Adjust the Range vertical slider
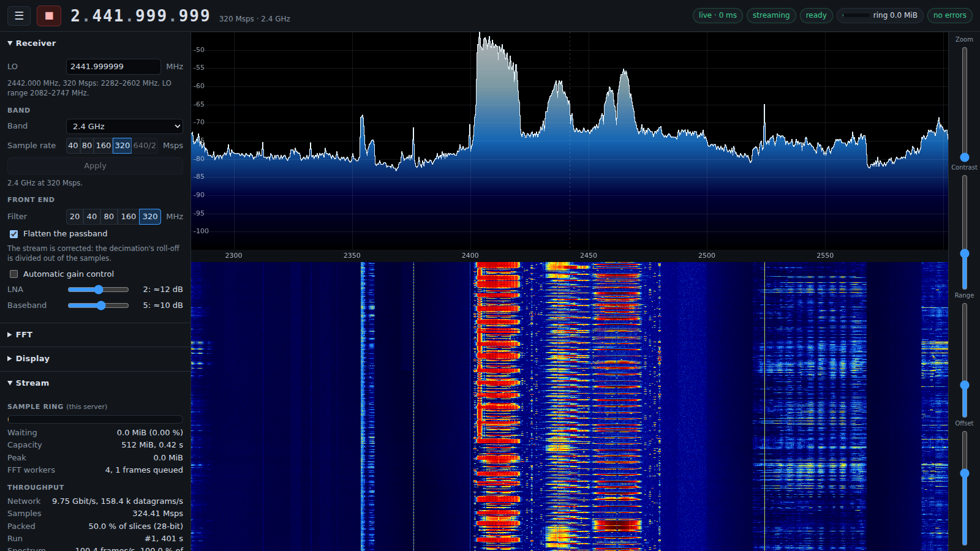The width and height of the screenshot is (980, 551). point(965,360)
